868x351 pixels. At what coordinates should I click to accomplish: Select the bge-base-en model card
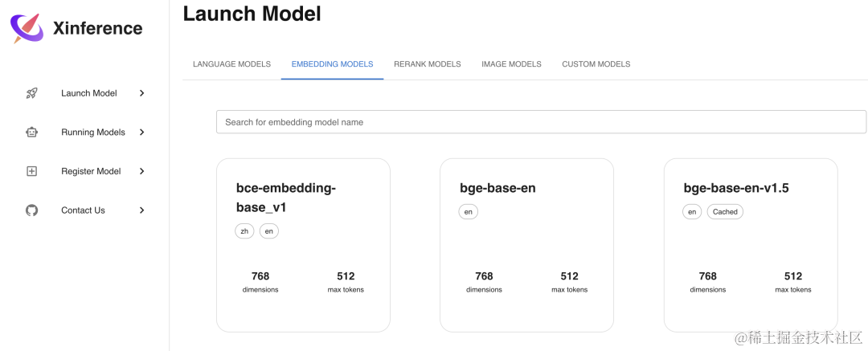pos(526,257)
